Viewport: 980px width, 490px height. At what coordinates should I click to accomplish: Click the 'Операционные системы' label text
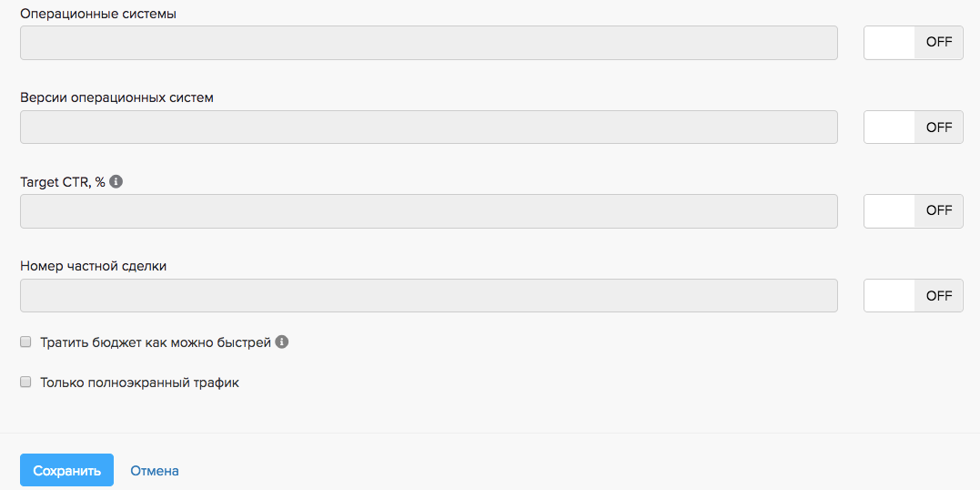tap(98, 14)
